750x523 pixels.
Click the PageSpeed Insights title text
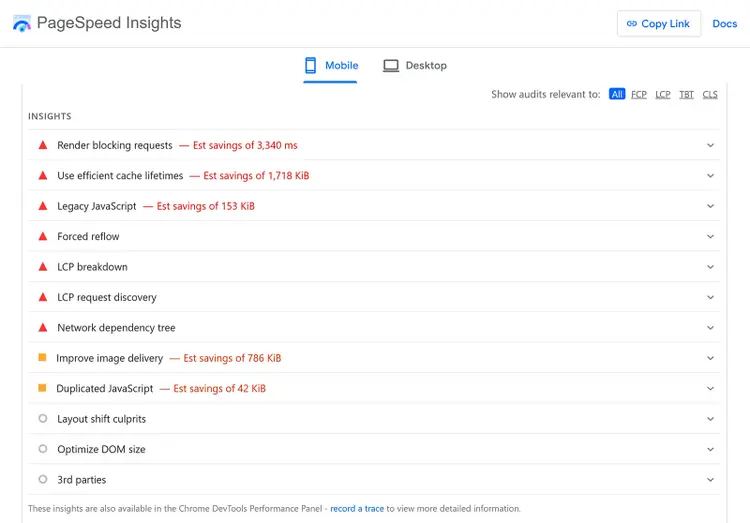[x=109, y=23]
